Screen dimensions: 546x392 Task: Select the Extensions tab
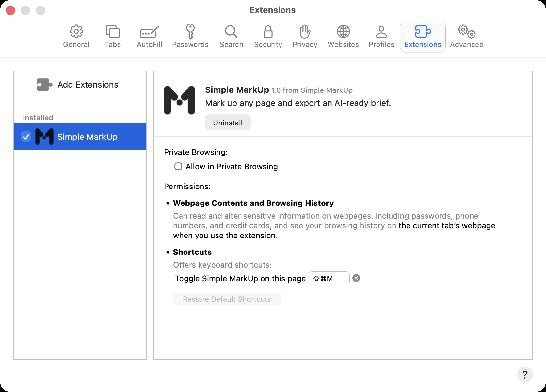(x=423, y=37)
